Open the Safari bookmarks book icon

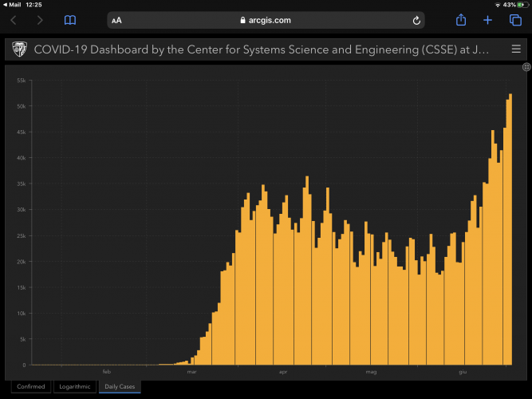click(x=70, y=20)
